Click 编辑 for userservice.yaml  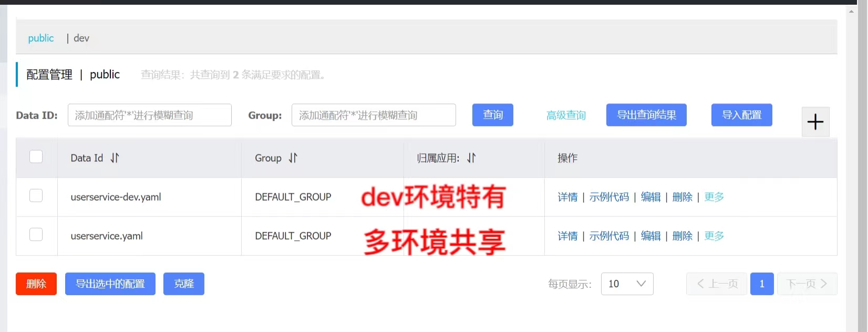click(650, 236)
